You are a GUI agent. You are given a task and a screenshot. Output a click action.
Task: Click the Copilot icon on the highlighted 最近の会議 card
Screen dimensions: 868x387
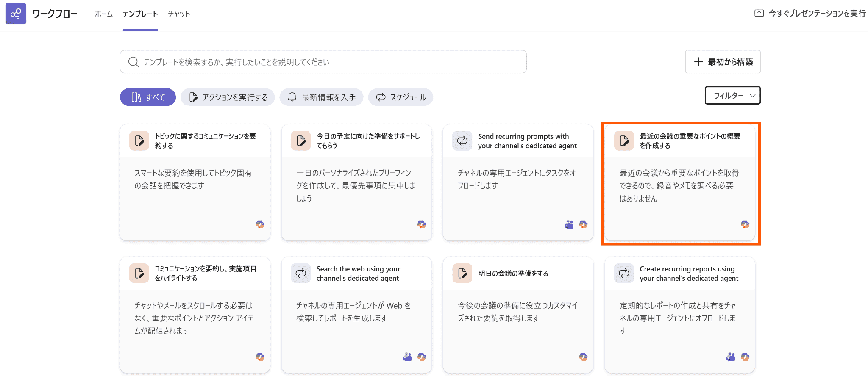(744, 224)
